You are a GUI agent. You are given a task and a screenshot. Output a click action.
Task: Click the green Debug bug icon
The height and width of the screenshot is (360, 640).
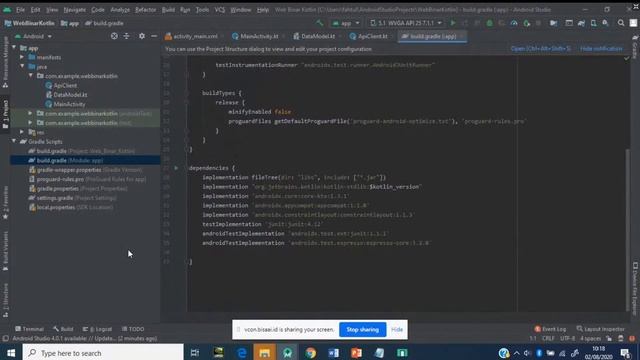click(x=489, y=23)
